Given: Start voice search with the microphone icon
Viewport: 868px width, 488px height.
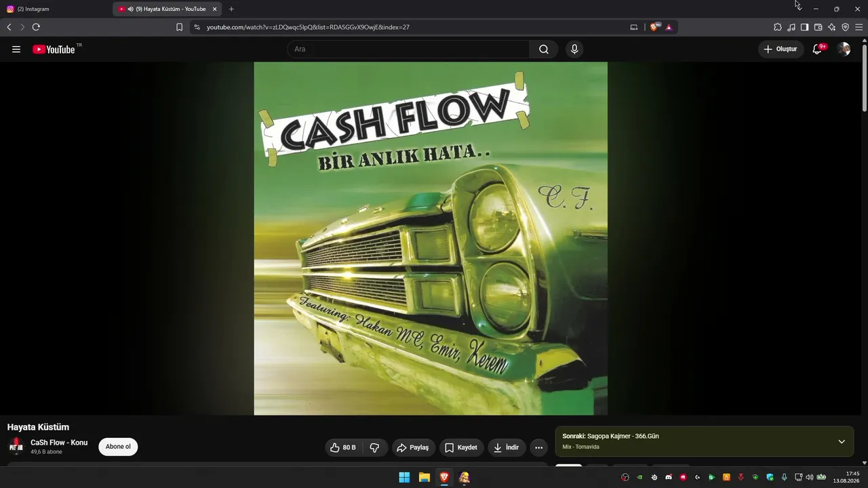Looking at the screenshot, I should click(x=574, y=49).
